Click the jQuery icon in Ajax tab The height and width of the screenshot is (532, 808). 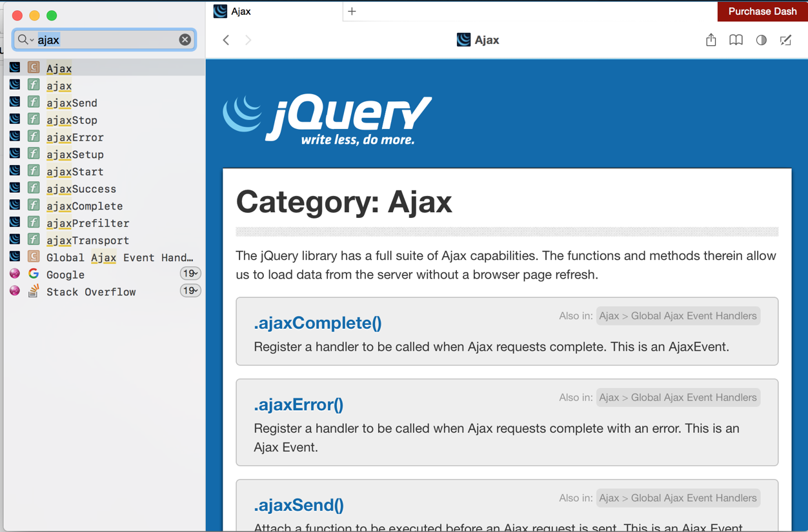(x=220, y=11)
